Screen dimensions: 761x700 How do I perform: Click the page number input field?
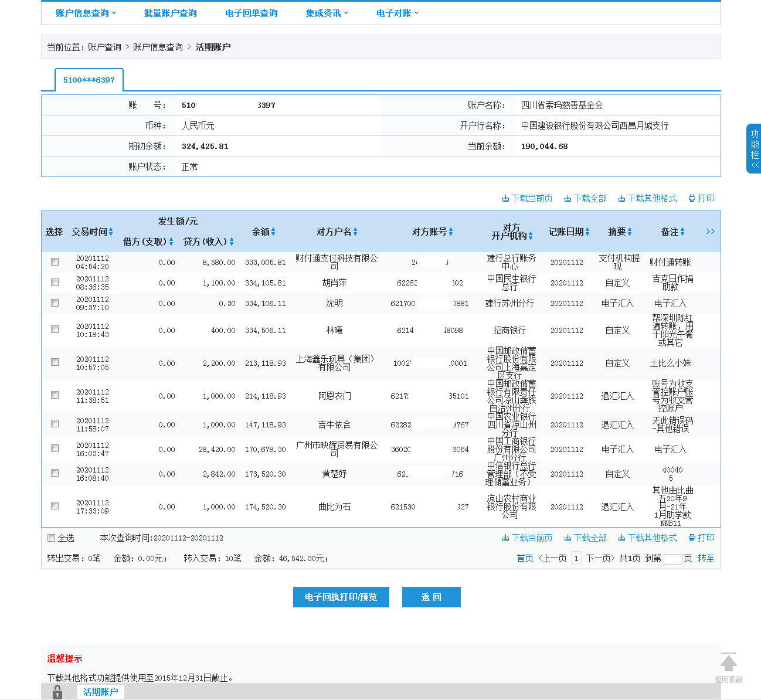(672, 559)
